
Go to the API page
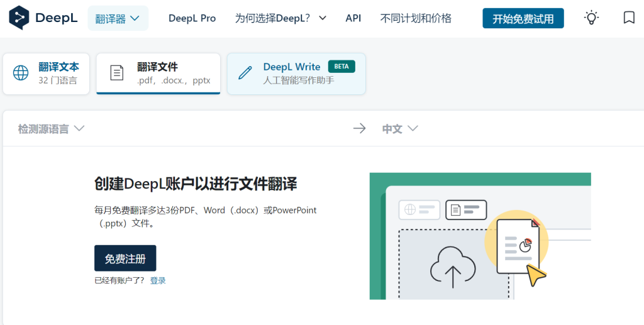coord(353,18)
